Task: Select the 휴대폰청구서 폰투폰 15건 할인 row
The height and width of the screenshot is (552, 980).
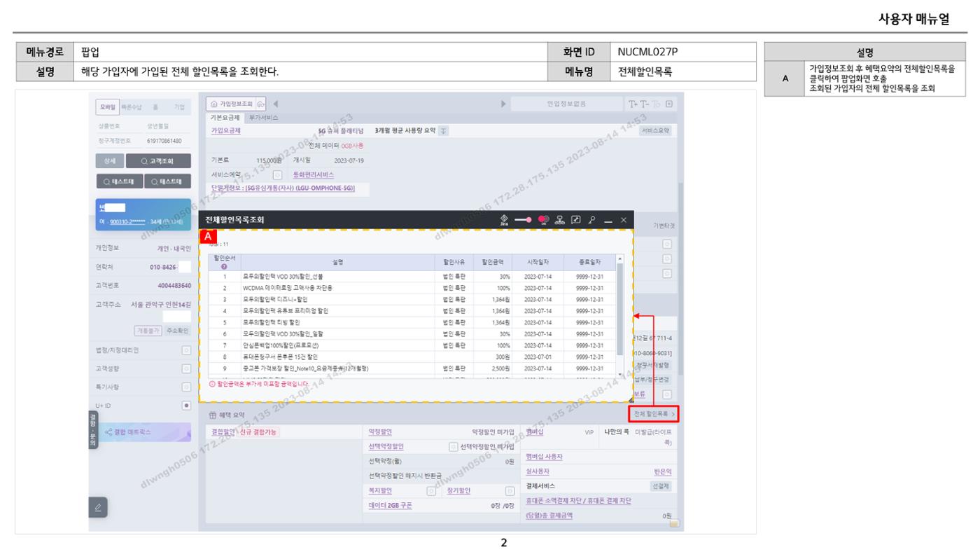Action: pos(413,357)
